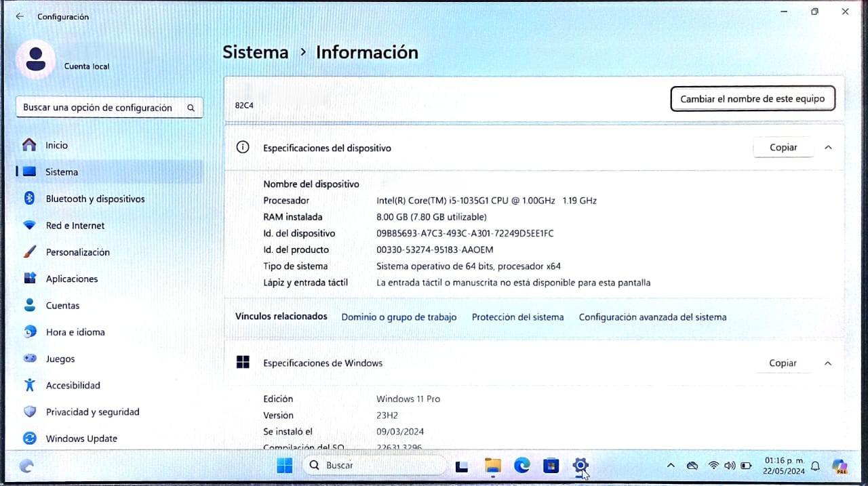The image size is (868, 486).
Task: Show hidden tray icons chevron
Action: [x=671, y=466]
